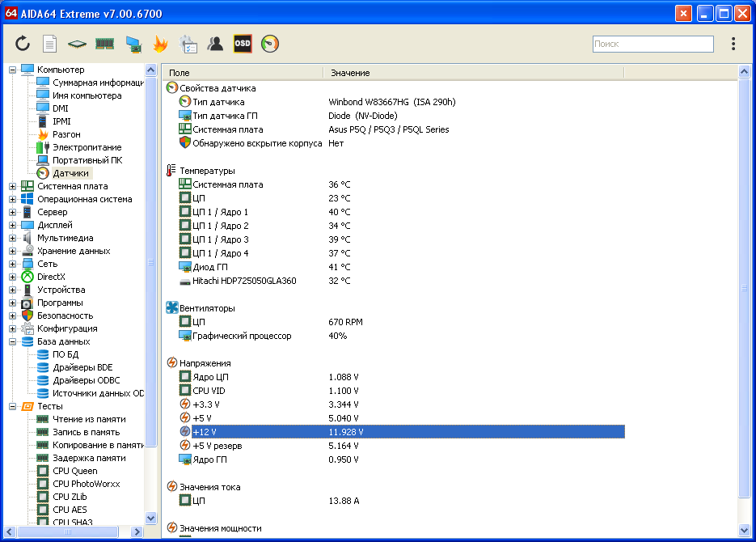Click the Refresh toolbar icon
This screenshot has height=542, width=756.
point(23,44)
